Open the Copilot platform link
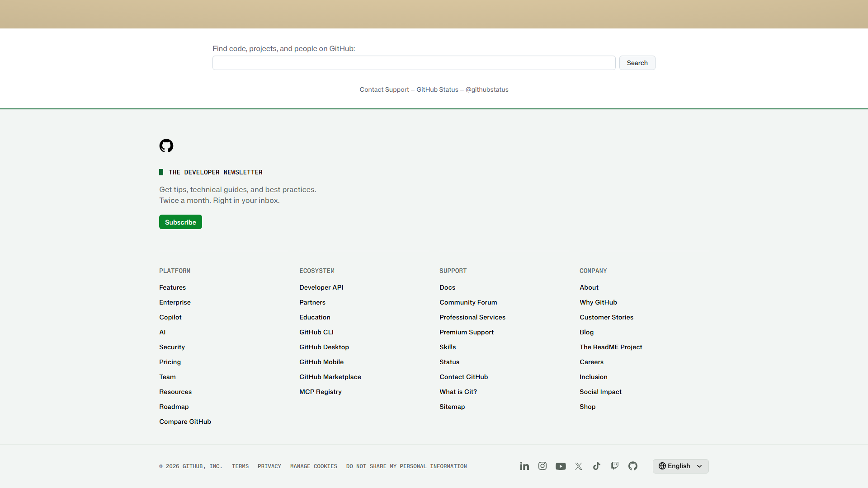 point(170,317)
